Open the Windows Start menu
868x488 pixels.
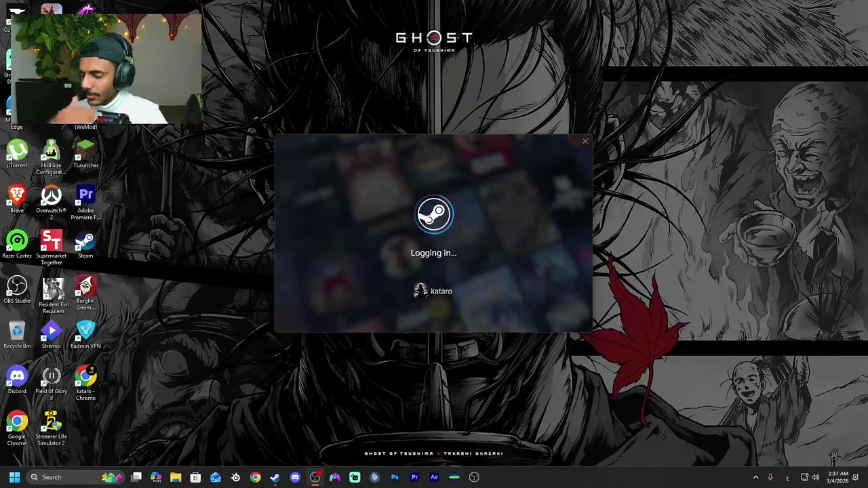click(x=14, y=477)
